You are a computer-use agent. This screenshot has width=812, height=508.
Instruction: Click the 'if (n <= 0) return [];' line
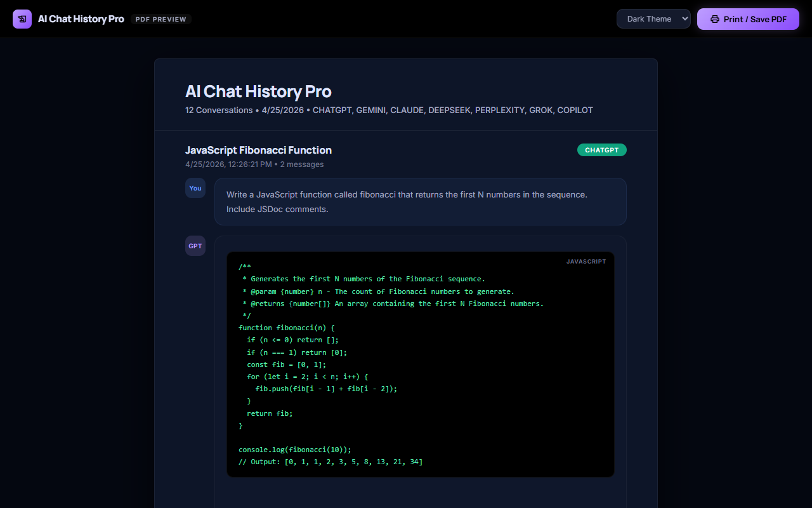[x=293, y=340]
